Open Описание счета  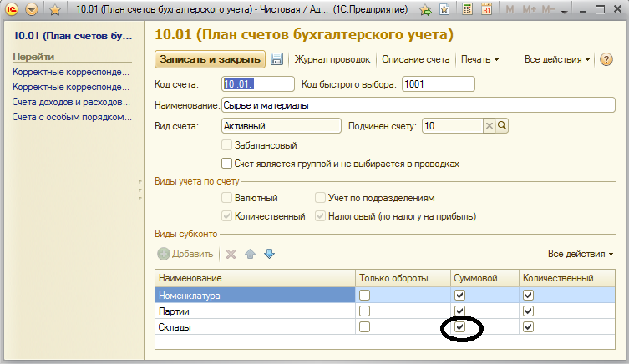coord(416,59)
